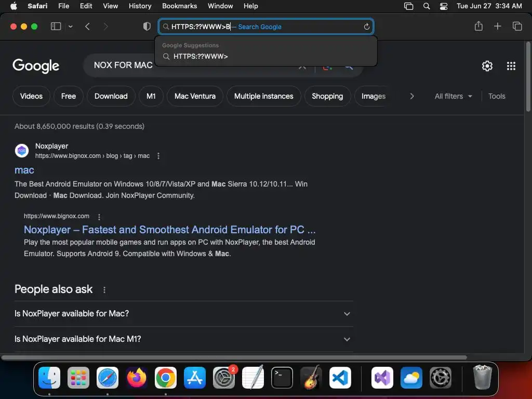Open Launchpad from the Dock
This screenshot has height=399, width=532.
pyautogui.click(x=78, y=377)
